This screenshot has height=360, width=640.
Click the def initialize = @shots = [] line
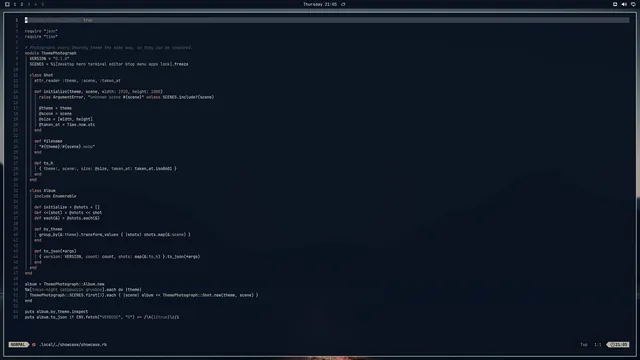click(x=67, y=207)
